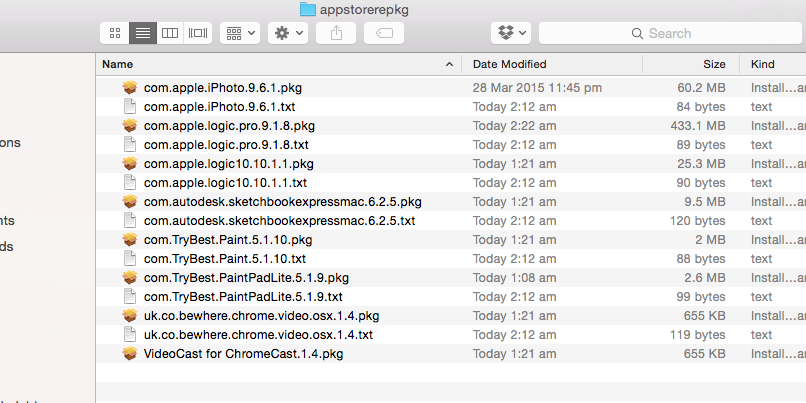Switch to list view
This screenshot has height=403, width=806.
pyautogui.click(x=143, y=33)
